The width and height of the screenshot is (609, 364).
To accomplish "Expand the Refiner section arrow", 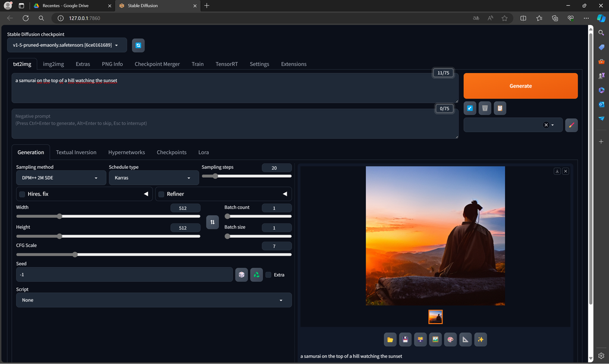I will tap(285, 194).
